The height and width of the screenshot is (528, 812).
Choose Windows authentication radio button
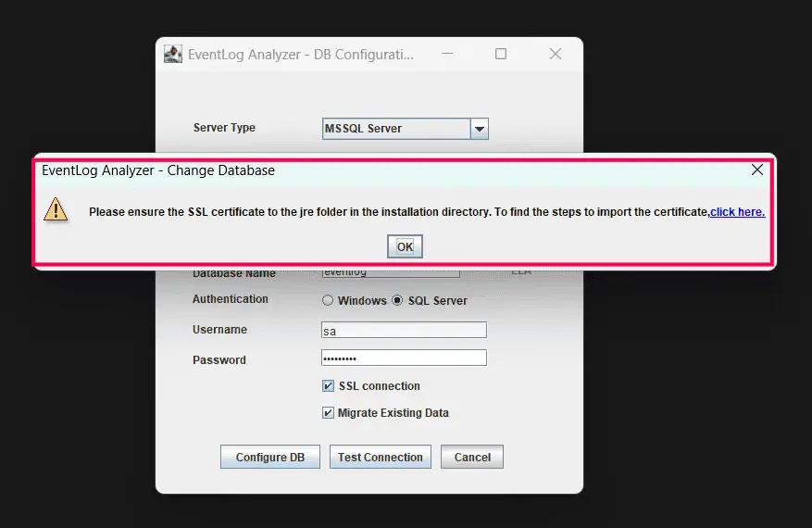coord(327,300)
